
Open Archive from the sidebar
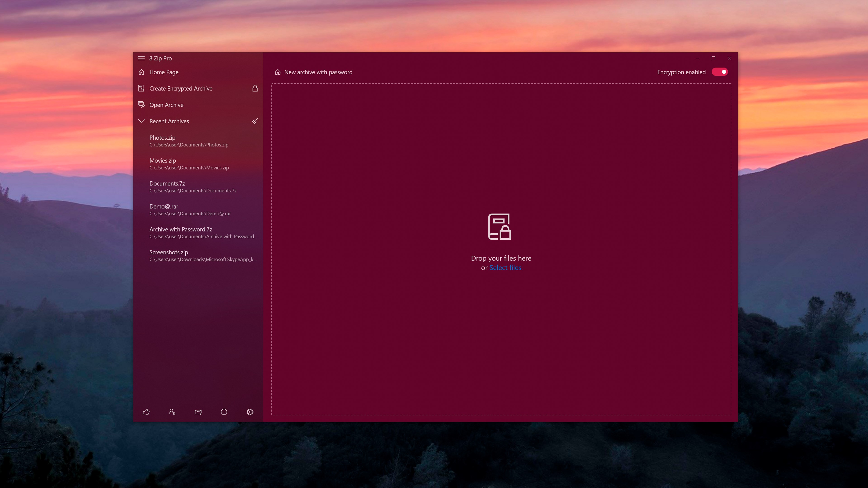[x=166, y=105]
